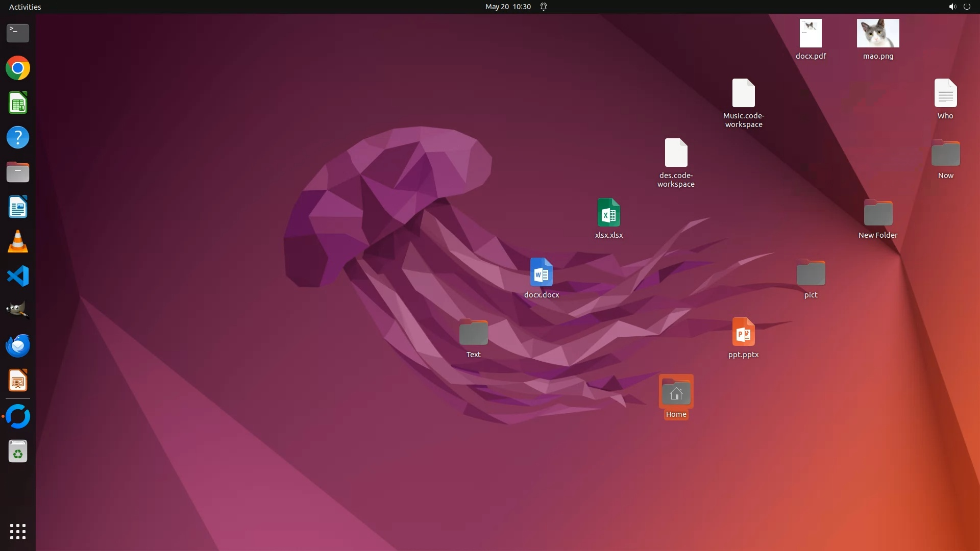
Task: Launch VLC media player
Action: click(x=18, y=242)
